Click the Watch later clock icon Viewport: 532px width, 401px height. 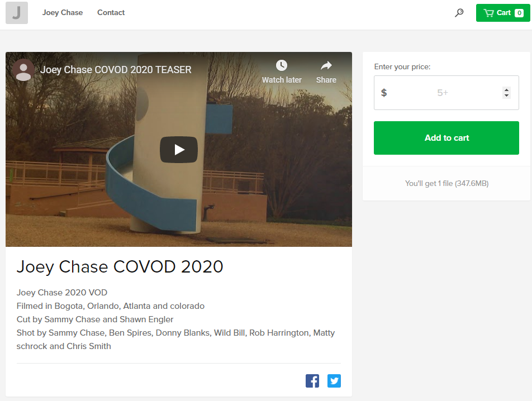click(282, 66)
